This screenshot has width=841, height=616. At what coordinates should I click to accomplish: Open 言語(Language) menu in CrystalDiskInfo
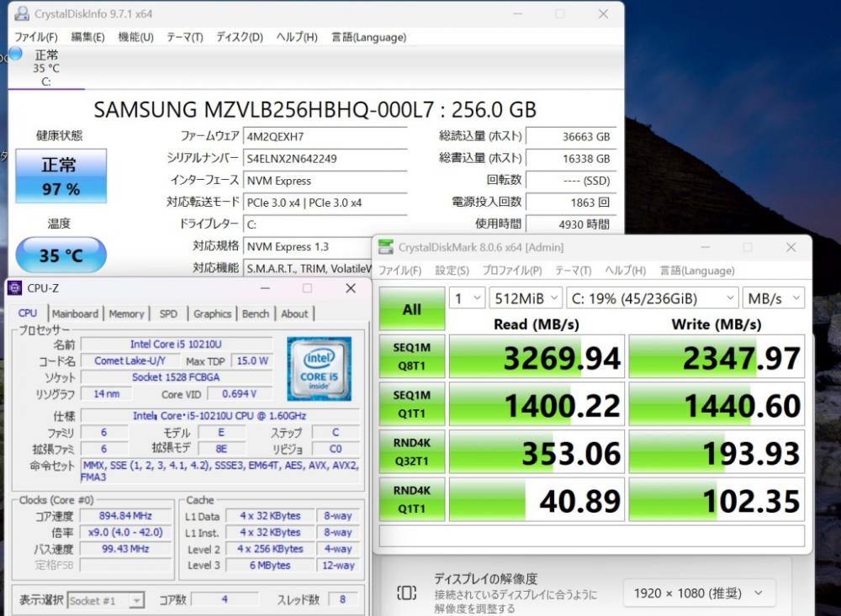point(368,37)
